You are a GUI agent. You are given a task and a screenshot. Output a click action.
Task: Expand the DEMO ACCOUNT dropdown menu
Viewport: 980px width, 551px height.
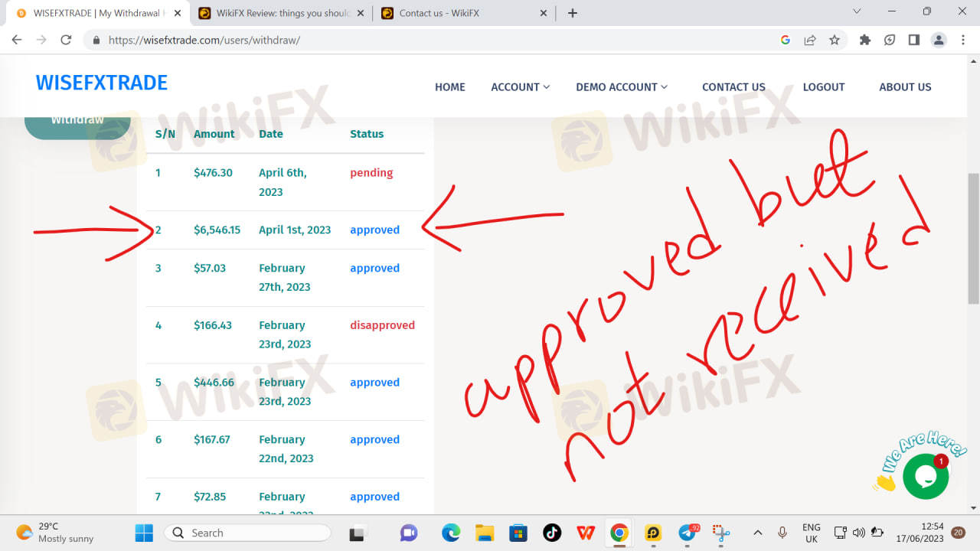click(x=622, y=87)
